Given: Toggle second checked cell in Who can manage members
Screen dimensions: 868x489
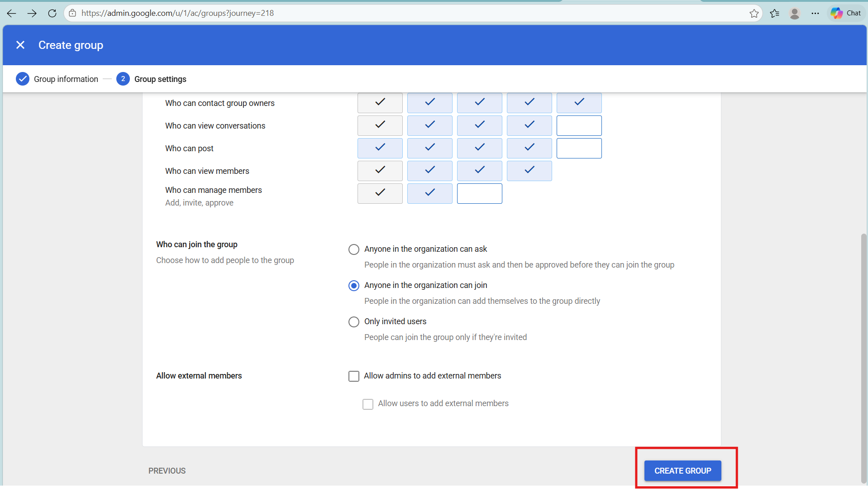Looking at the screenshot, I should click(429, 193).
